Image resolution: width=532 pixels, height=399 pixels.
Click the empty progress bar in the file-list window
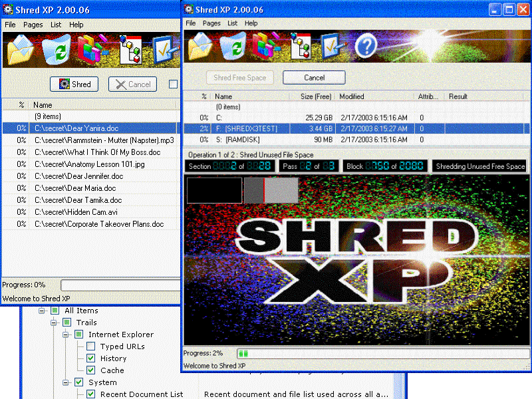pos(121,285)
